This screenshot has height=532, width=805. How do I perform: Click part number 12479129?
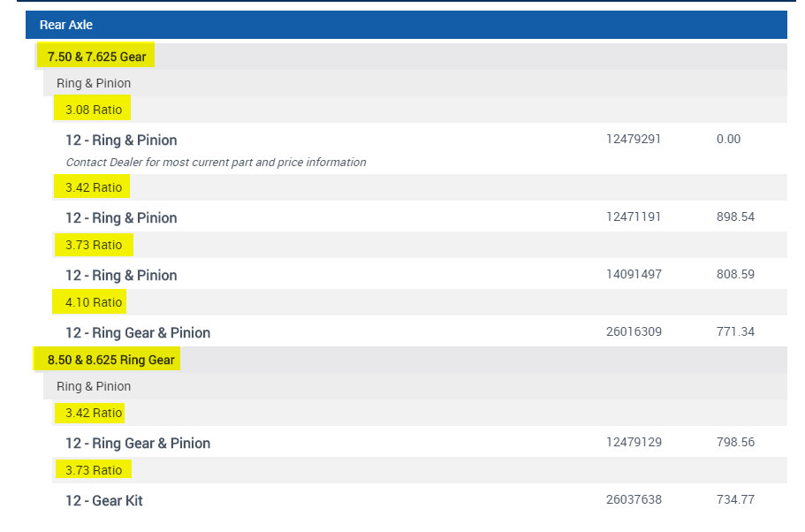634,442
